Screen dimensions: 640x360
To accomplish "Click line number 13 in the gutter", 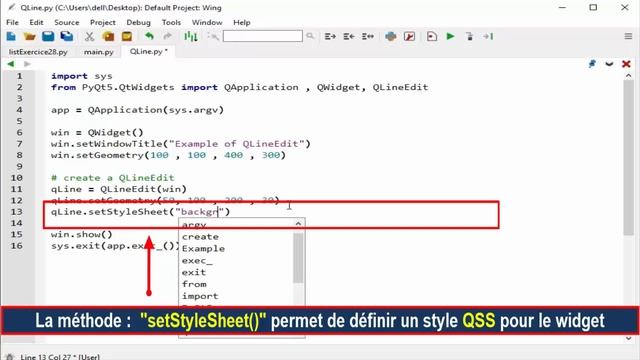I will point(17,212).
